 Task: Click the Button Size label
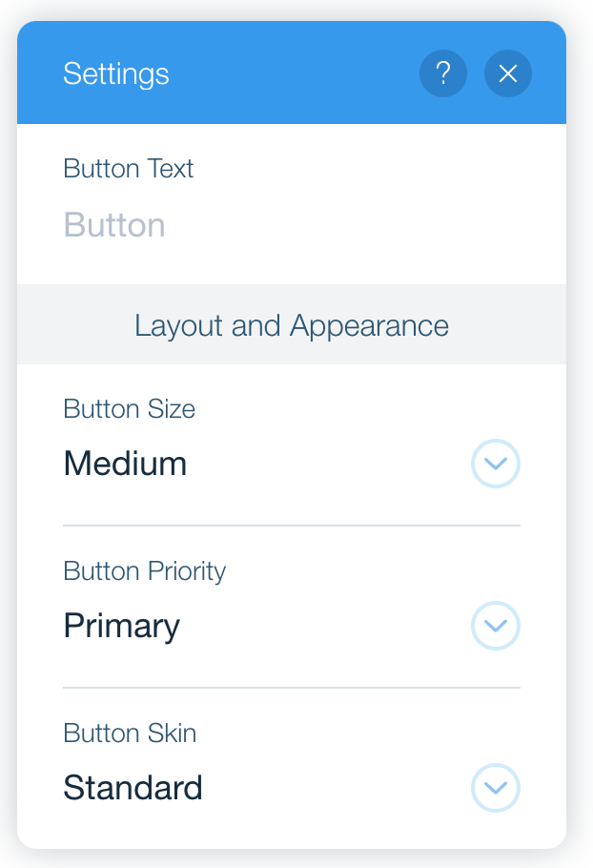click(x=130, y=409)
